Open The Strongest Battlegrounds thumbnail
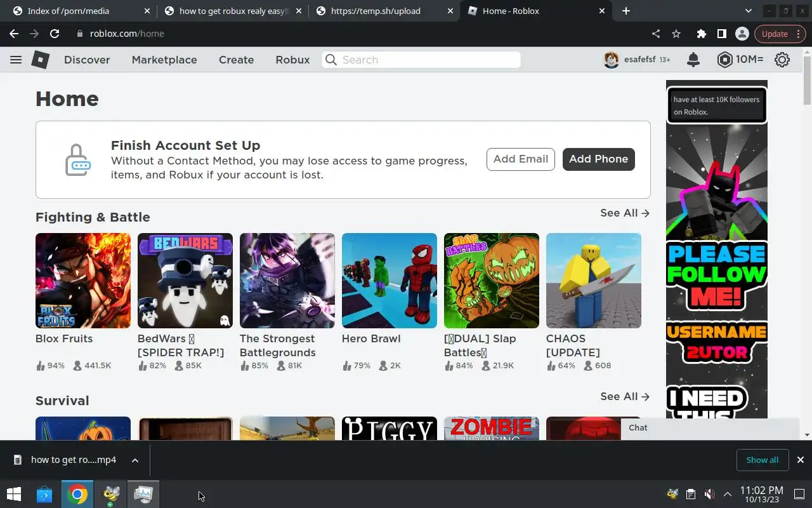This screenshot has height=508, width=812. coord(287,281)
